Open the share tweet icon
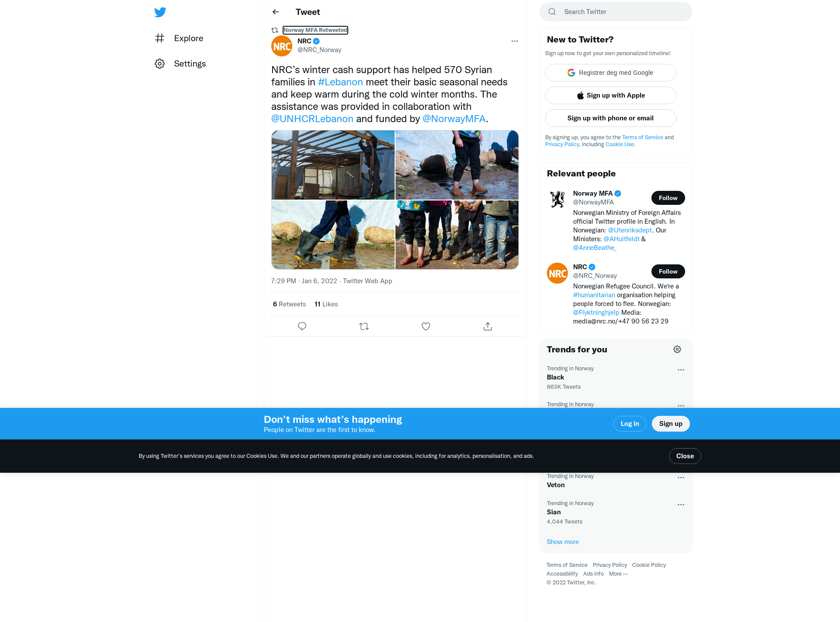Viewport: 840px width, 622px height. point(488,327)
